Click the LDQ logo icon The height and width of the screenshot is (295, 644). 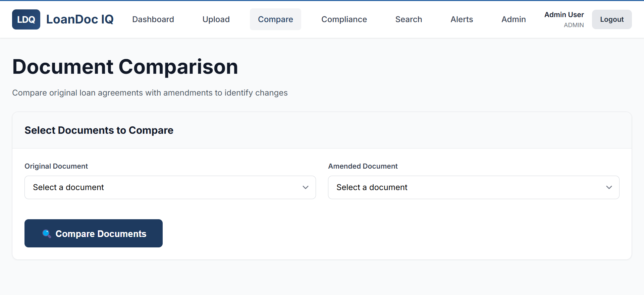[x=26, y=19]
